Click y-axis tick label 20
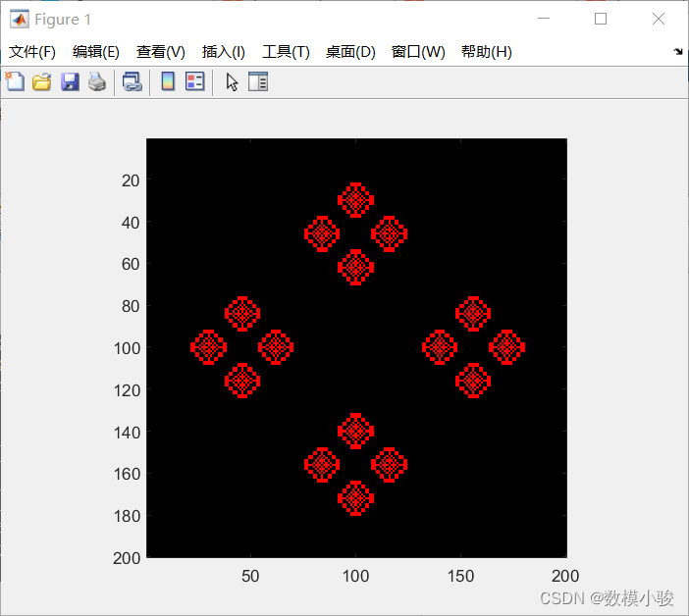This screenshot has width=689, height=616. pos(131,180)
